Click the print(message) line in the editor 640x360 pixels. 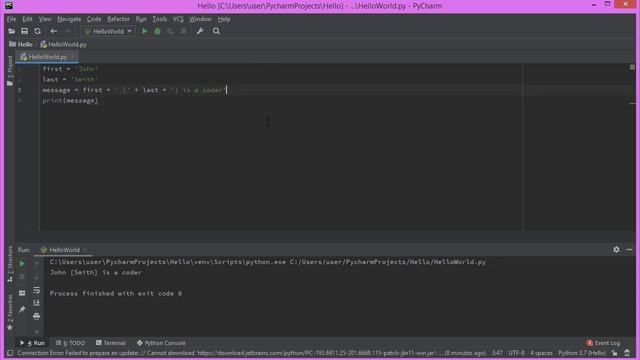pyautogui.click(x=70, y=100)
